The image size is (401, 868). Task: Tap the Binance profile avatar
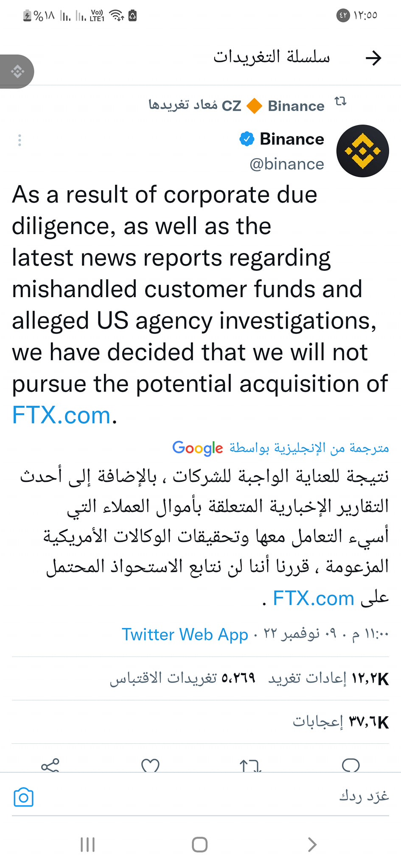(x=362, y=151)
